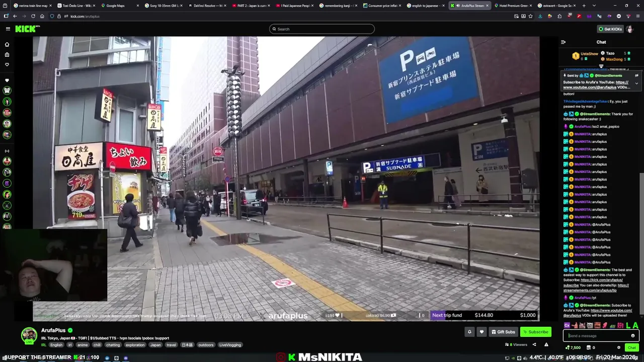Click the notification bell for ArufaPlus
The image size is (644, 362).
pos(469,332)
